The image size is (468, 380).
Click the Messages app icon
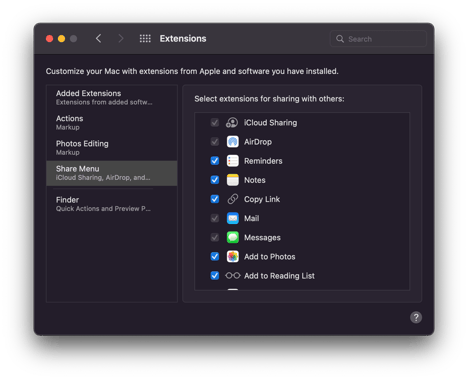[233, 237]
